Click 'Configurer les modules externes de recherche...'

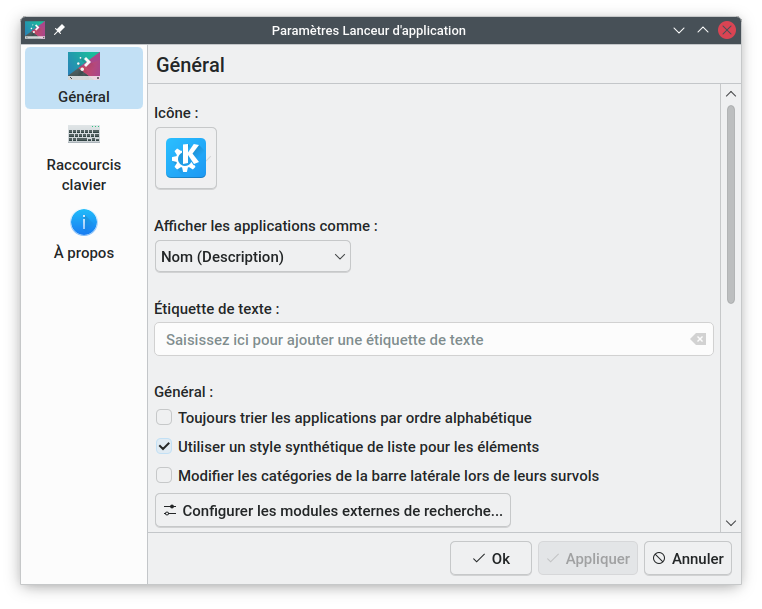point(333,510)
